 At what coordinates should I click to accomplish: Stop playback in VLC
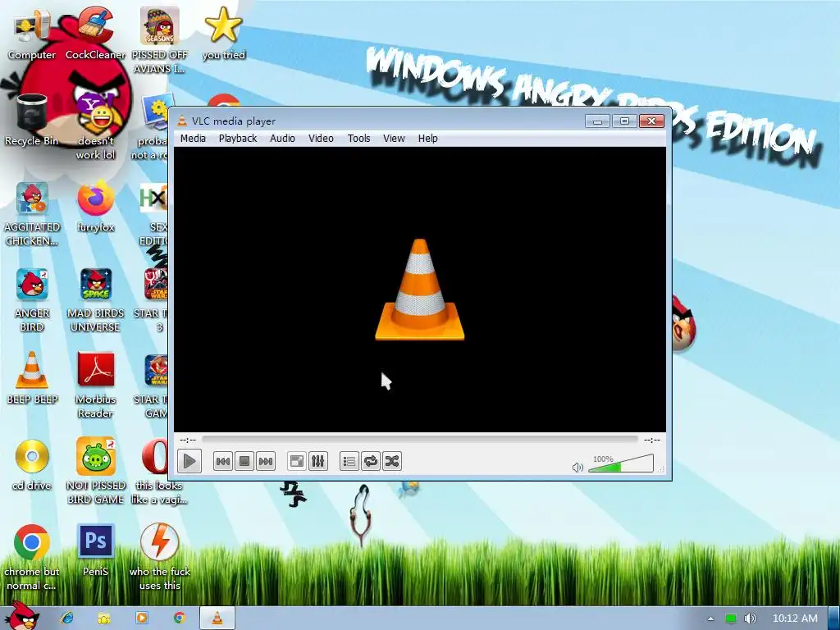[x=244, y=461]
